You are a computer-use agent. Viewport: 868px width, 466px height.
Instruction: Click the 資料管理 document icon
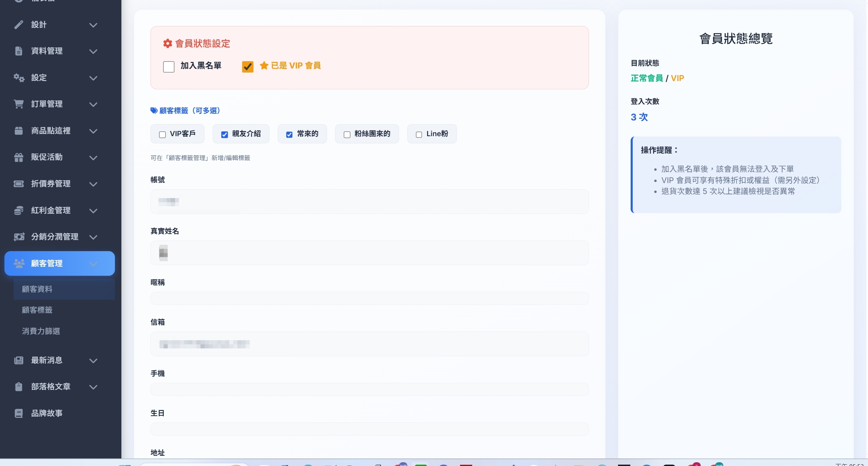point(19,51)
